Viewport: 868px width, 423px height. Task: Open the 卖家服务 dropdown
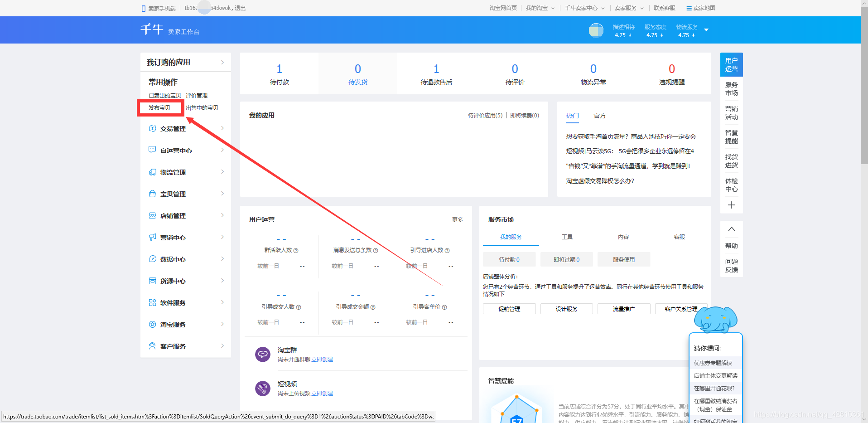point(629,8)
